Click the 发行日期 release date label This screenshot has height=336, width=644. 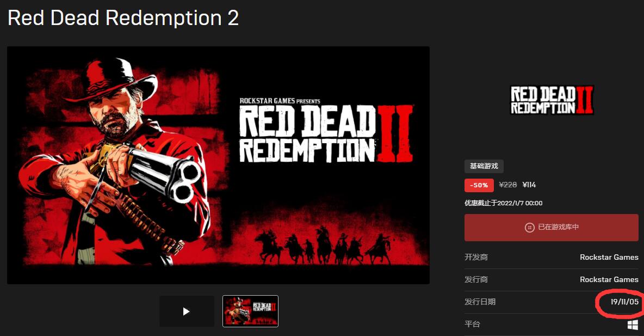pyautogui.click(x=480, y=302)
